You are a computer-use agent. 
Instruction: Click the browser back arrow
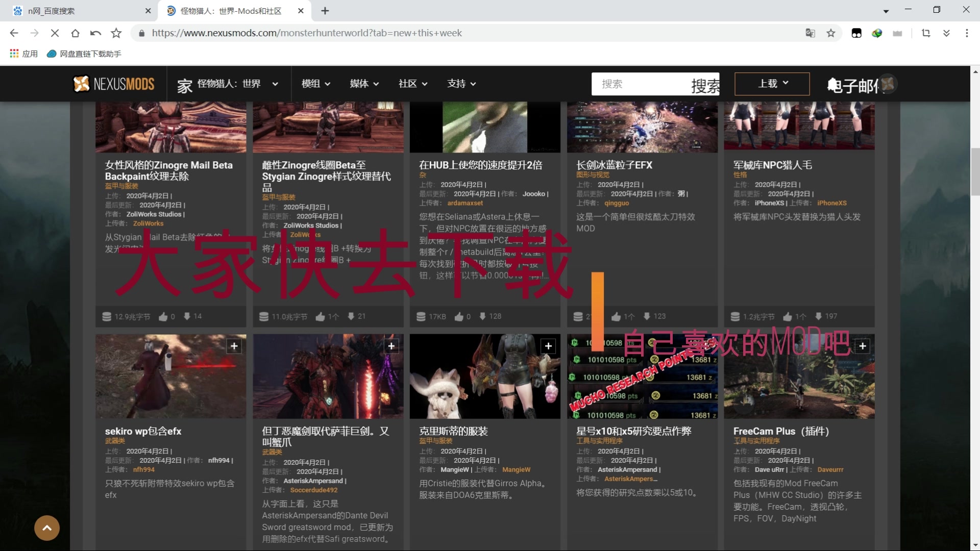(14, 33)
